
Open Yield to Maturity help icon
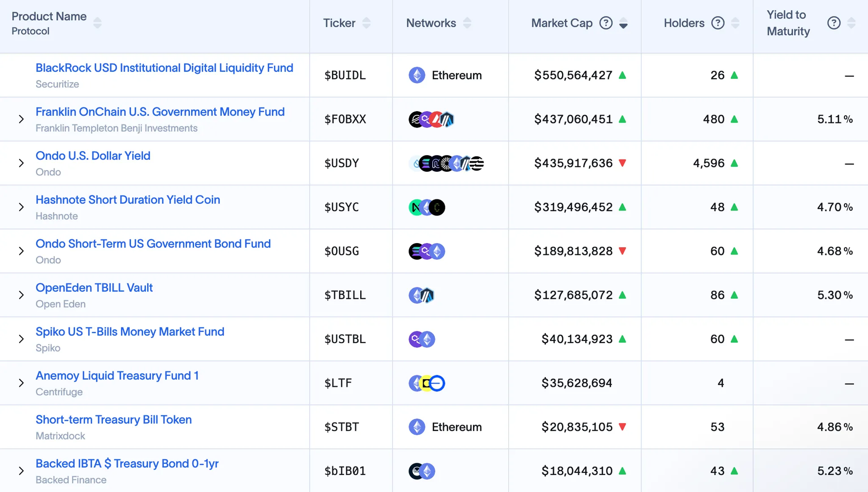(x=834, y=23)
